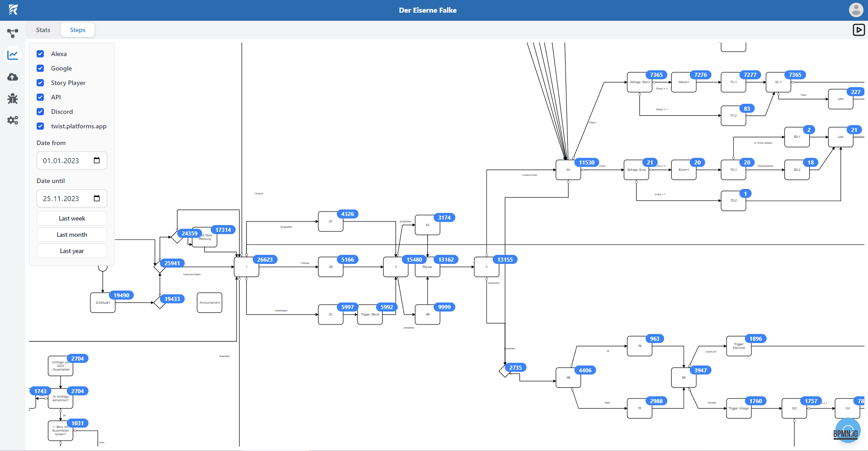This screenshot has width=868, height=451.
Task: Switch to the Stats tab
Action: point(43,29)
